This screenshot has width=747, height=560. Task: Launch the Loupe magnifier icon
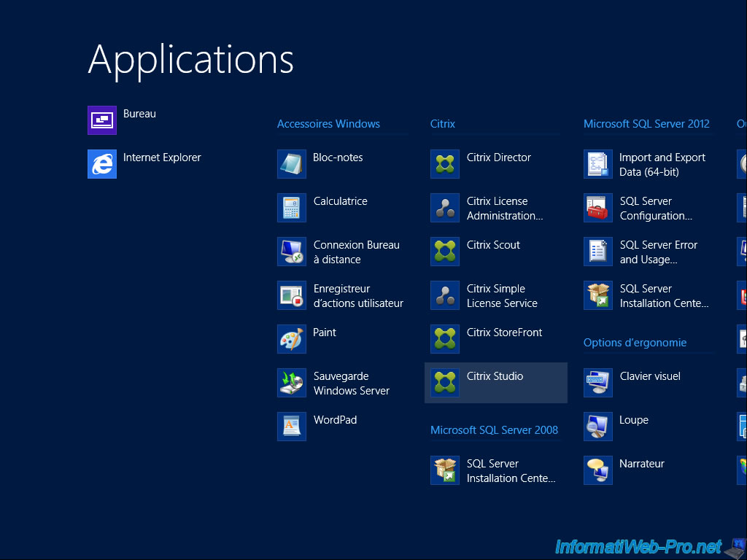(x=598, y=427)
